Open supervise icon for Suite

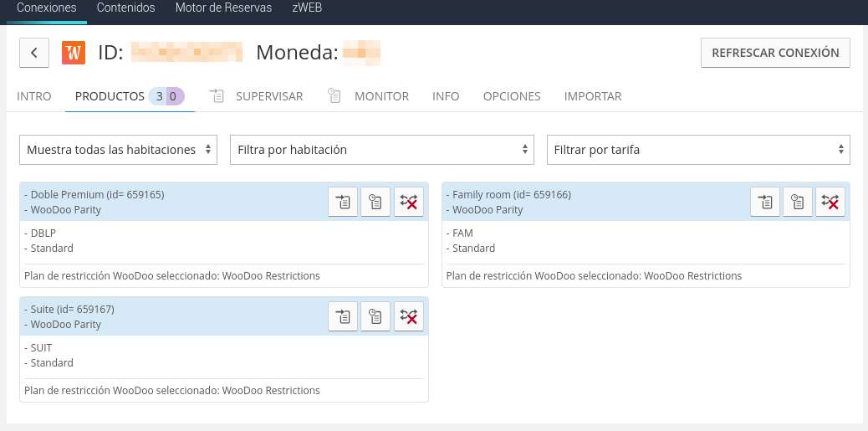pyautogui.click(x=343, y=316)
